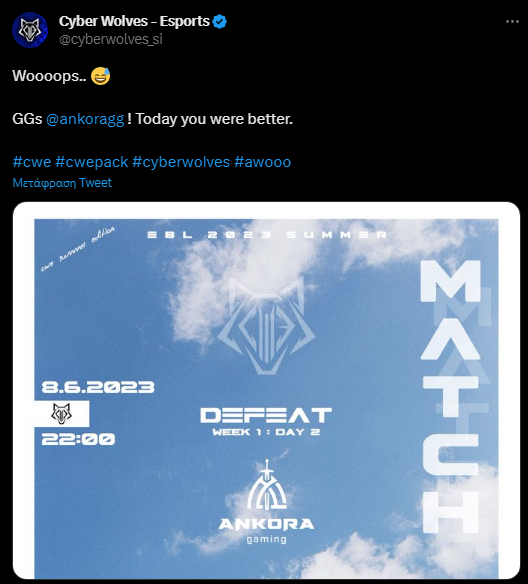Click the ANKORA gaming text in the image
The width and height of the screenshot is (528, 584).
click(267, 530)
